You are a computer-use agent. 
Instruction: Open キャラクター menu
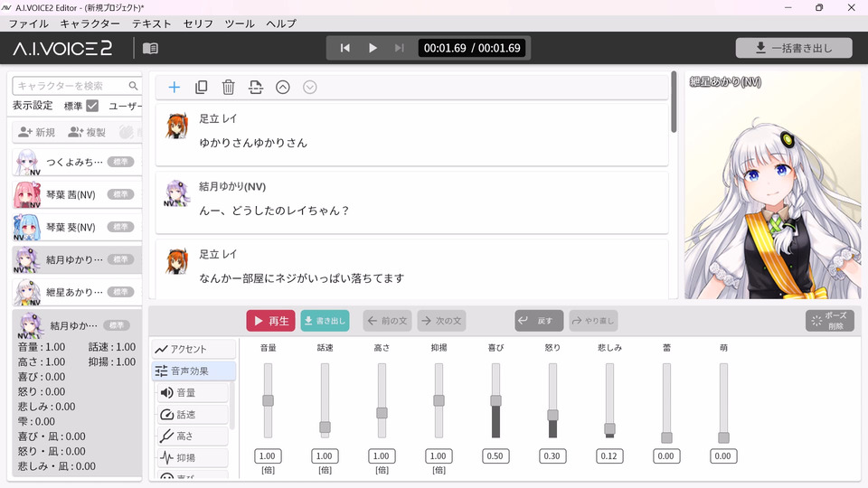(90, 23)
